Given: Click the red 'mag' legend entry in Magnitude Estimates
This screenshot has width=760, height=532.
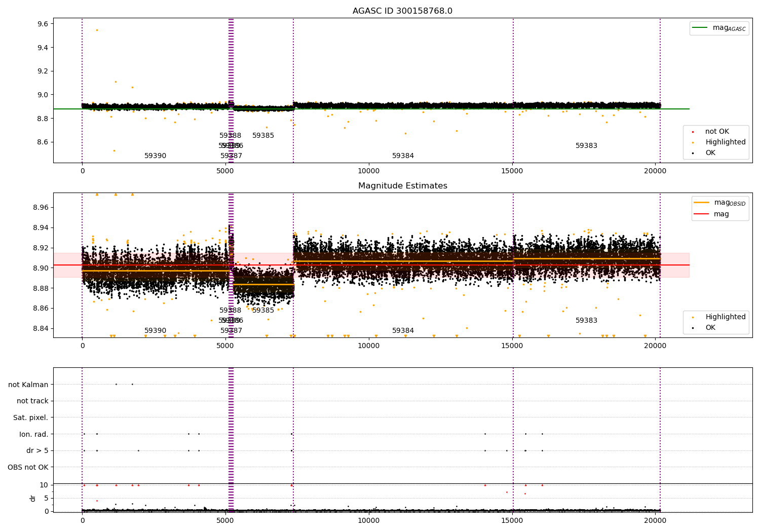Looking at the screenshot, I should click(x=712, y=214).
